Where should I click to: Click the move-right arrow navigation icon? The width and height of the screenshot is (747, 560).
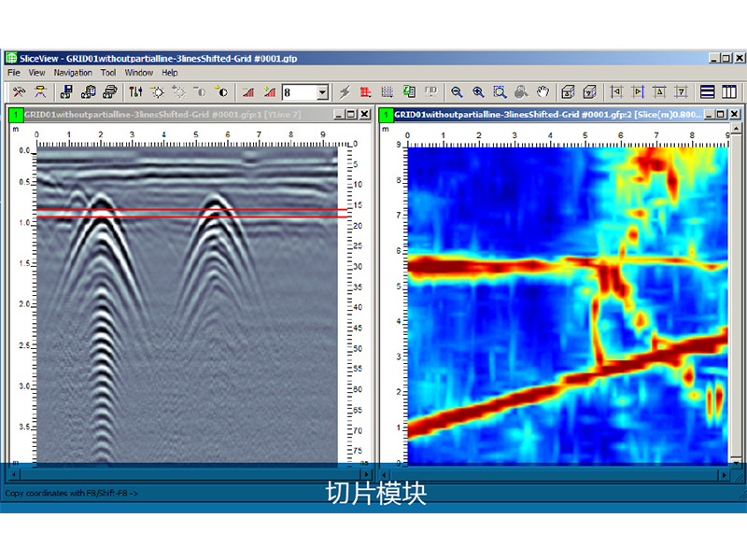pyautogui.click(x=638, y=91)
